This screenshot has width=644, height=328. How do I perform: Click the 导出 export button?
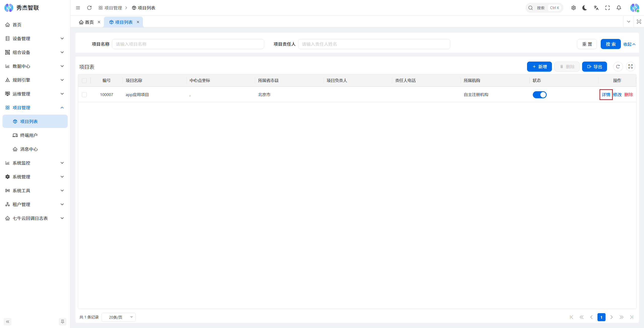tap(594, 67)
